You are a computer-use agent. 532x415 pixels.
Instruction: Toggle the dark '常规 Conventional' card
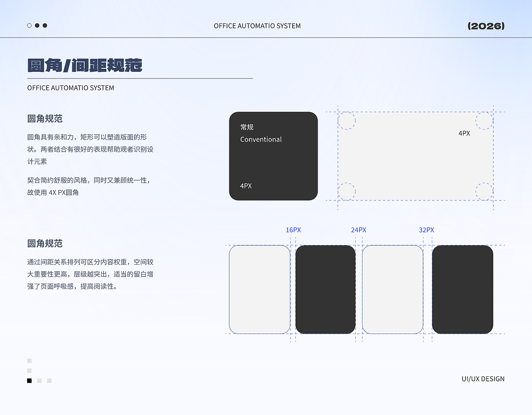point(273,156)
